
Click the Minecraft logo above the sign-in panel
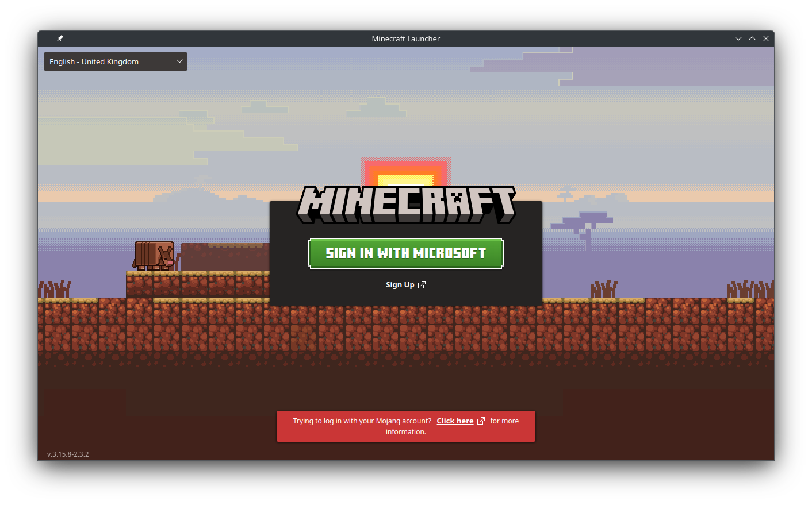[405, 205]
